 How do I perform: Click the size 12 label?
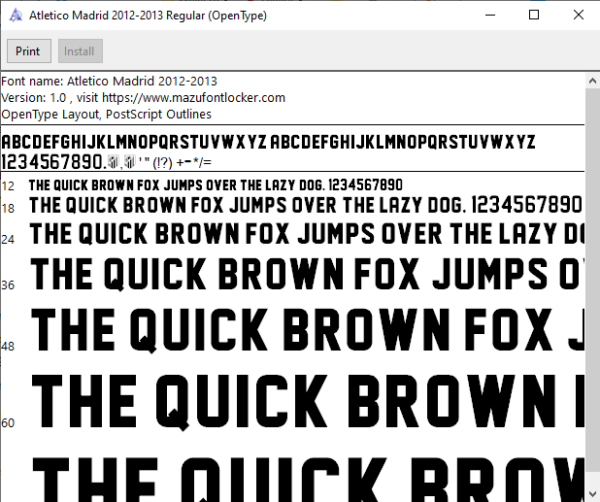[8, 186]
